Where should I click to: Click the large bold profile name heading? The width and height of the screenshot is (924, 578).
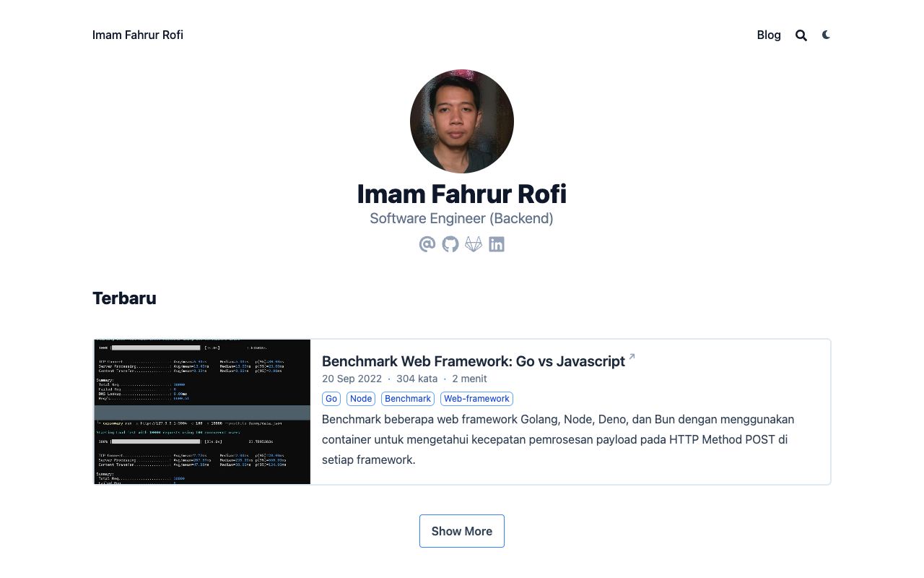[462, 194]
